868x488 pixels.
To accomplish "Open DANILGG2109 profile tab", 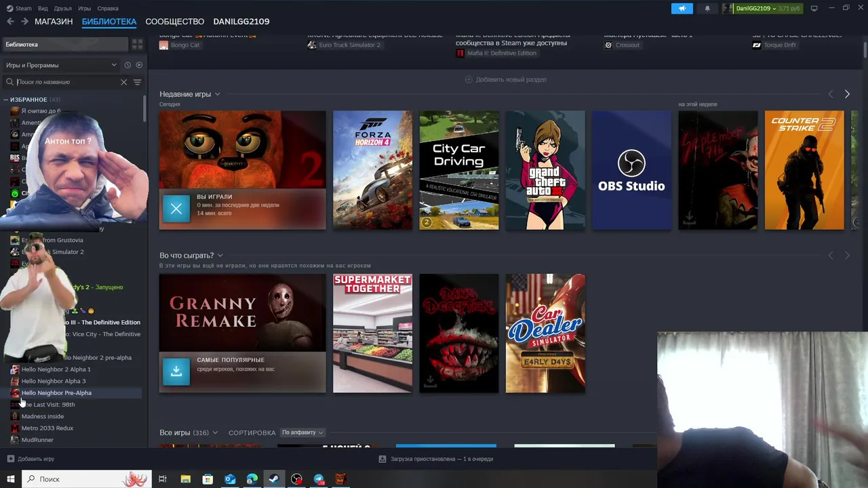I will point(241,22).
